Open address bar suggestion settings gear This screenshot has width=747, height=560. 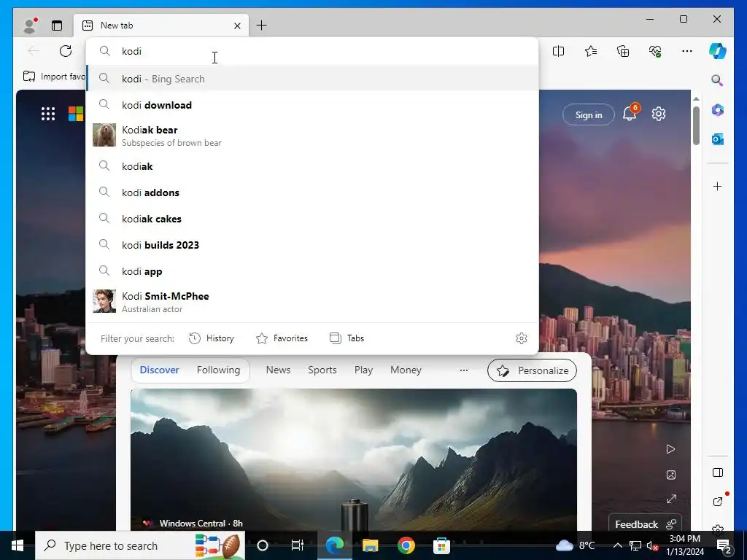click(522, 338)
